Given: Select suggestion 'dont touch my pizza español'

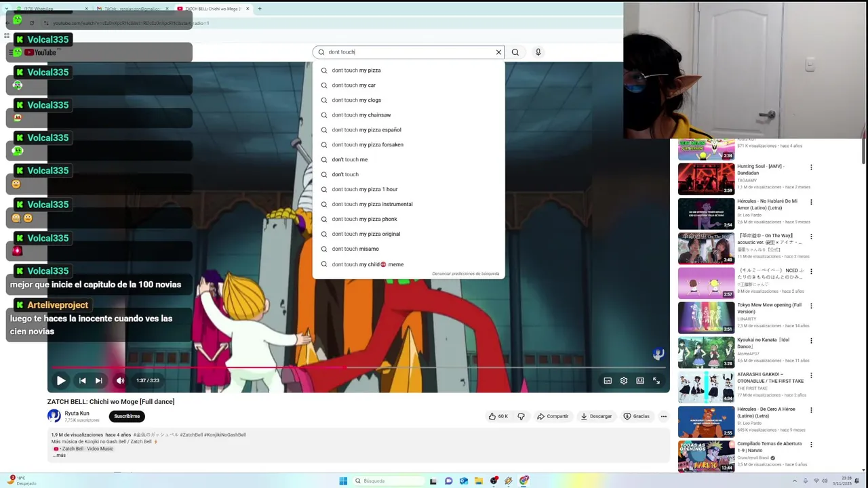Looking at the screenshot, I should [408, 130].
